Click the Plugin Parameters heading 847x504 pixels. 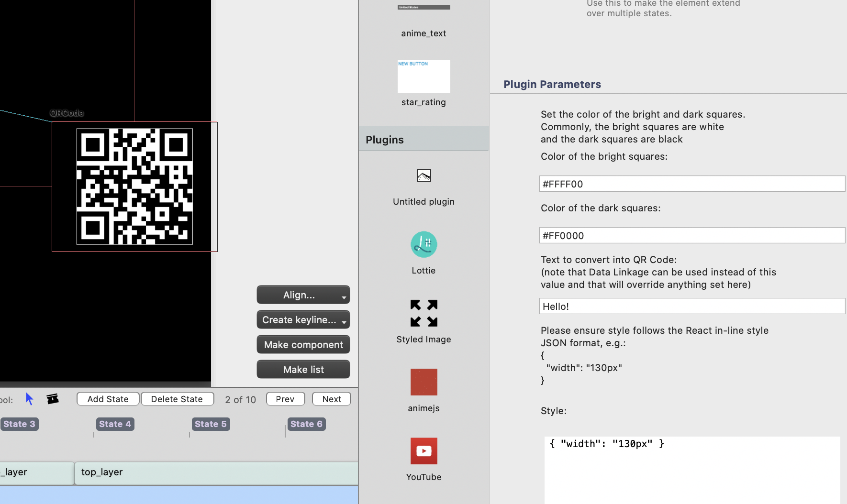pyautogui.click(x=552, y=85)
